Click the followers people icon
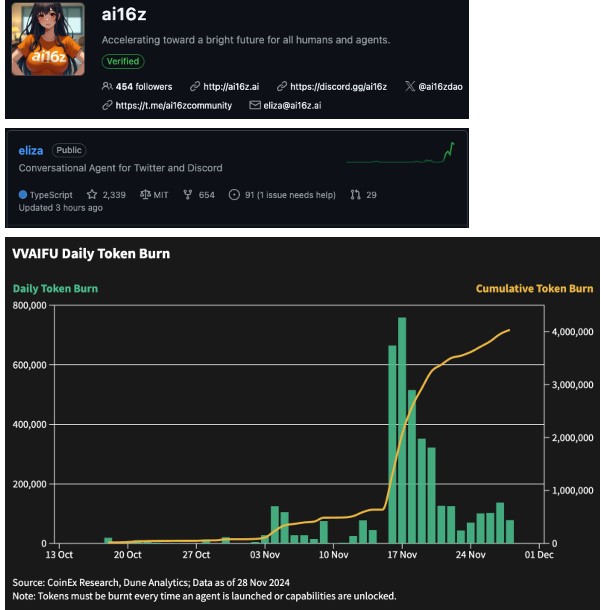The width and height of the screenshot is (601, 610). (x=107, y=87)
